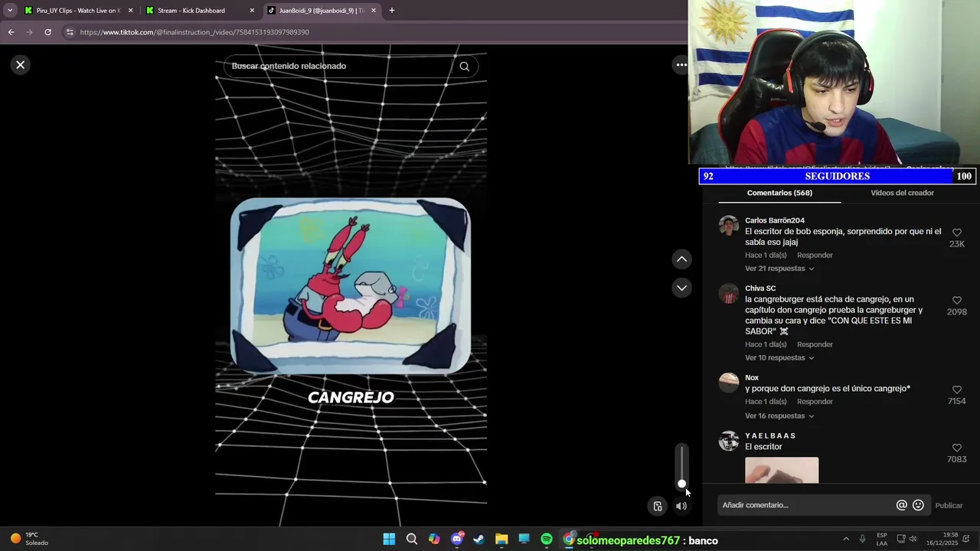Go to previous video with up arrow
The height and width of the screenshot is (551, 980).
pos(681,259)
